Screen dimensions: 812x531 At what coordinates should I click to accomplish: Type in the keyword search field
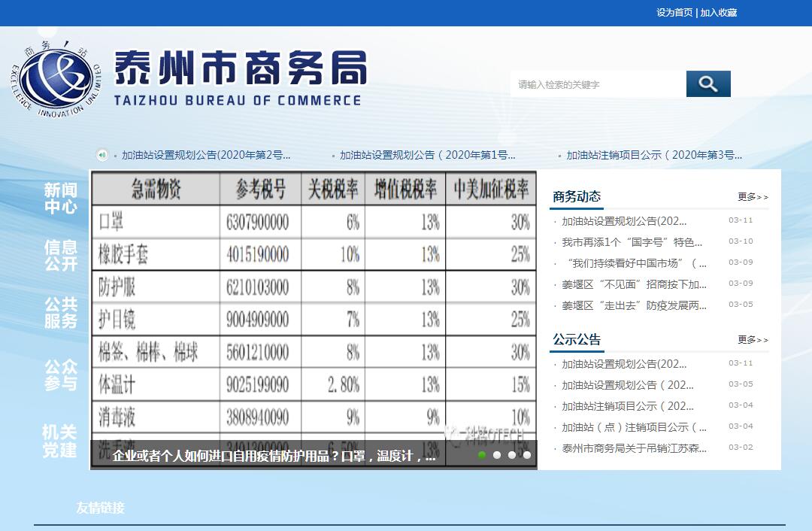coord(598,85)
